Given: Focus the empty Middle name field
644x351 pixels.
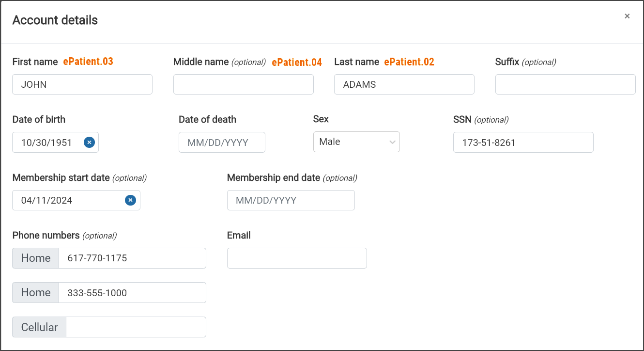Looking at the screenshot, I should click(243, 84).
